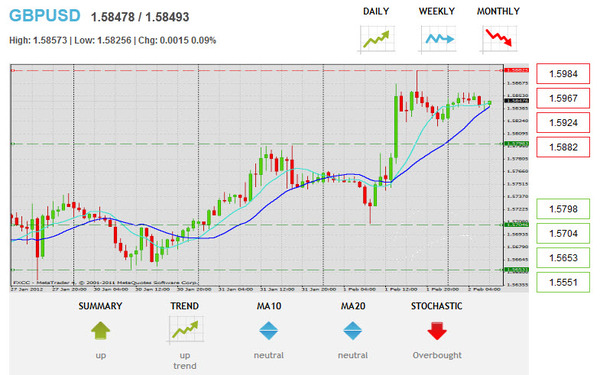Click the Overbought status text

point(437,355)
